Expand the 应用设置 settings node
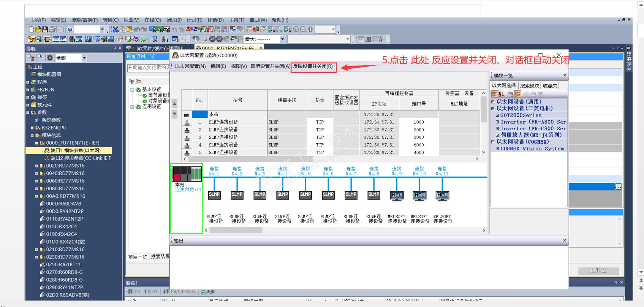The width and height of the screenshot is (644, 307). pos(132,107)
